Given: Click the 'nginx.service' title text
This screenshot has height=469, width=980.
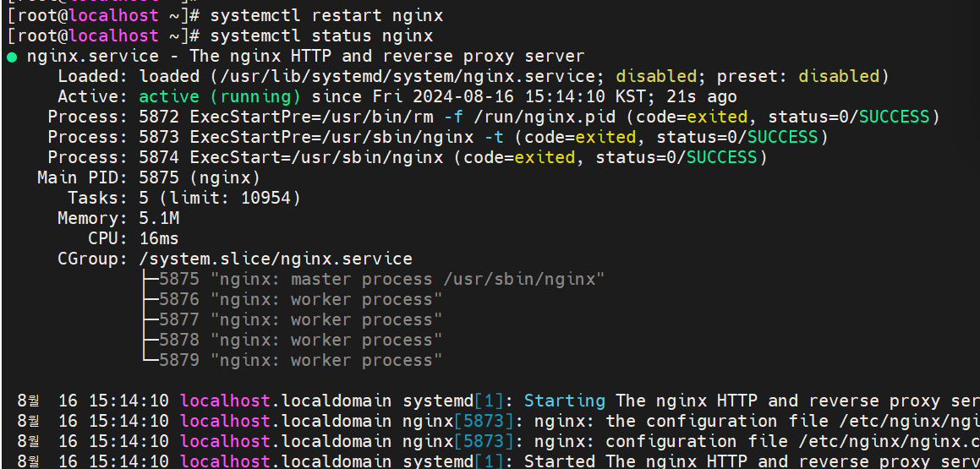Looking at the screenshot, I should (93, 57).
